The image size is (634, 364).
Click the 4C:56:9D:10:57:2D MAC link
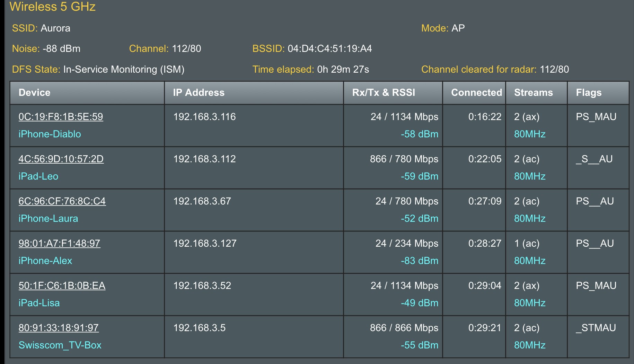click(61, 159)
